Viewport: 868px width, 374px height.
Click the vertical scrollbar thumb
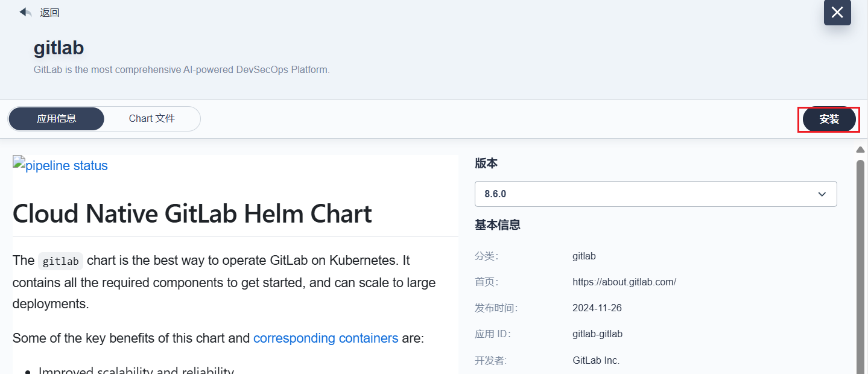point(861,265)
